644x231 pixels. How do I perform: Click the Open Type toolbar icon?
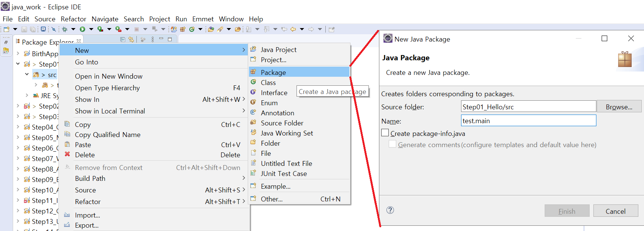[211, 29]
